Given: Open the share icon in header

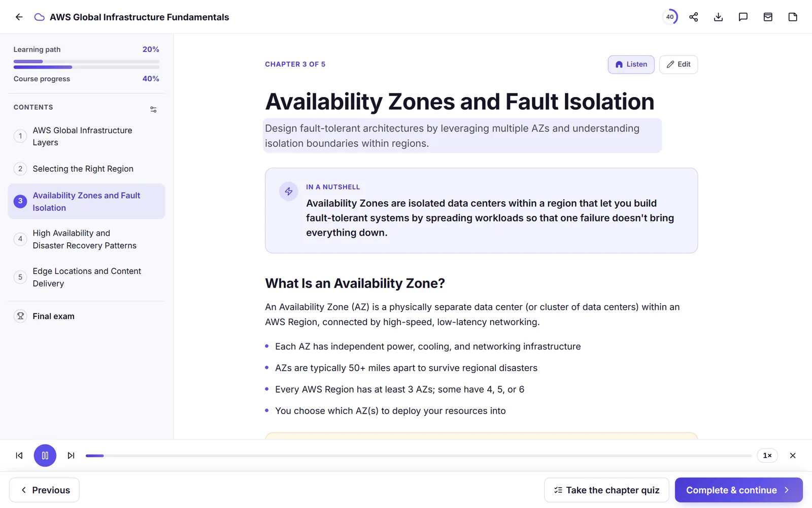Looking at the screenshot, I should (x=693, y=17).
